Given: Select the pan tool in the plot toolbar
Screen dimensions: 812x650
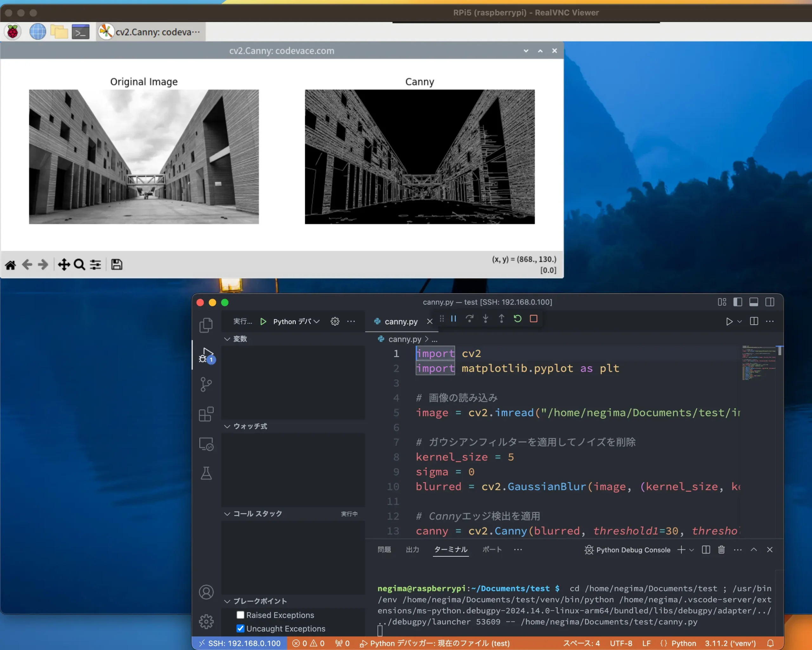Looking at the screenshot, I should click(x=64, y=264).
